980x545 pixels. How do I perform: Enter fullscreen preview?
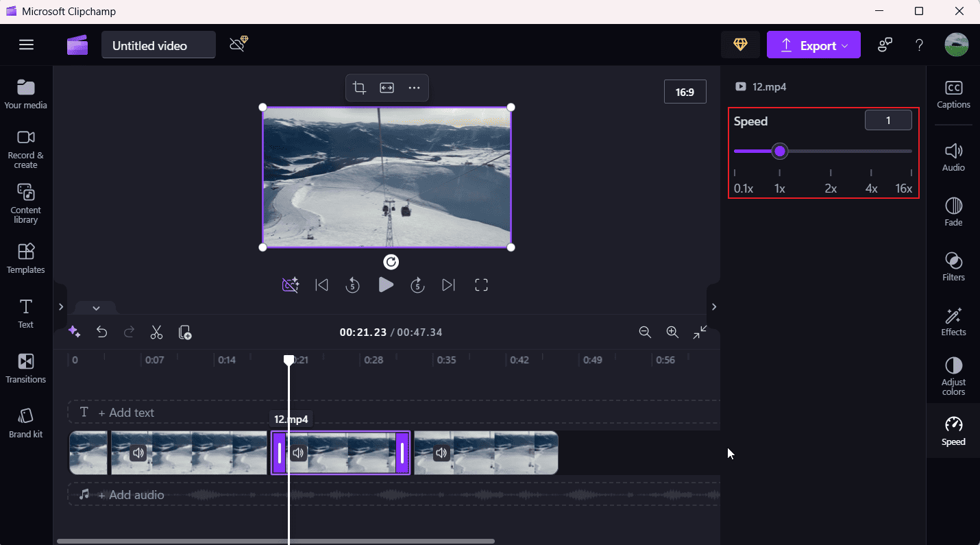[x=481, y=284]
